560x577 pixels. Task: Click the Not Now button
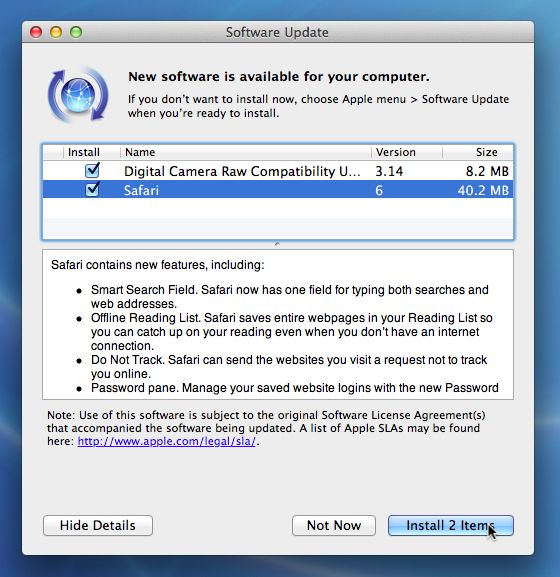coord(334,525)
